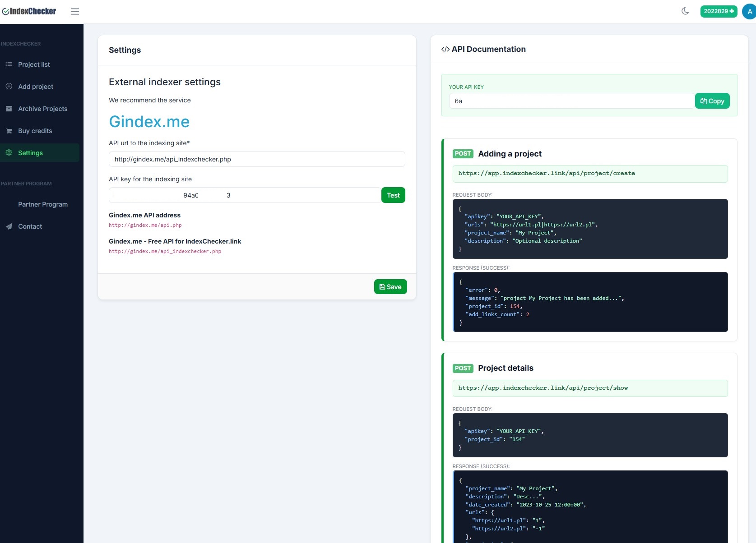Click the POST badge for Project details
The height and width of the screenshot is (543, 756).
tap(463, 368)
